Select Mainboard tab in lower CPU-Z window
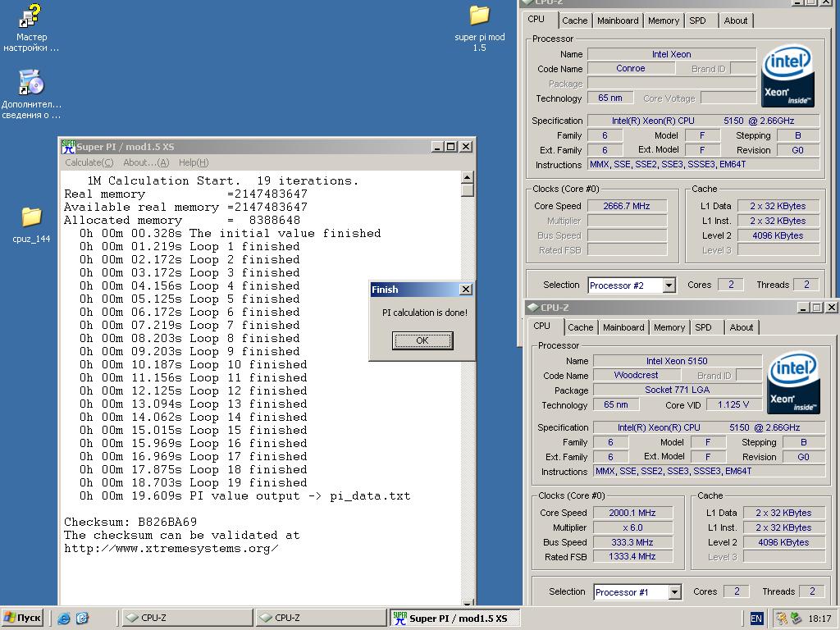Viewport: 840px width, 630px height. tap(623, 327)
